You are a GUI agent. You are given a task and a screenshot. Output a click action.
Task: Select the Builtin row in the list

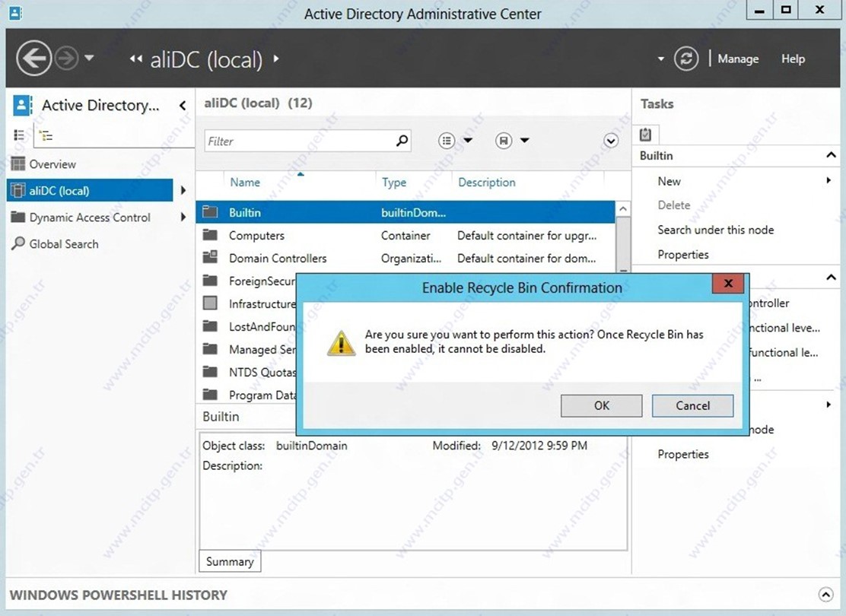(406, 212)
